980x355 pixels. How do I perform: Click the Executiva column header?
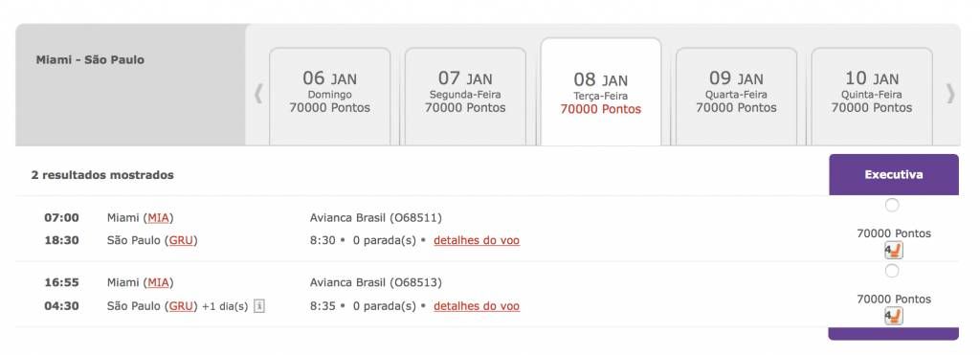tap(894, 175)
